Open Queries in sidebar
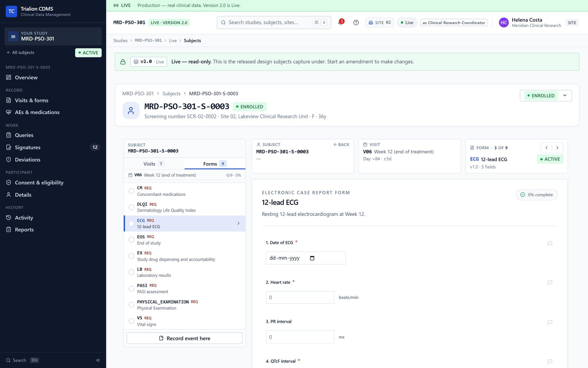 pyautogui.click(x=53, y=135)
